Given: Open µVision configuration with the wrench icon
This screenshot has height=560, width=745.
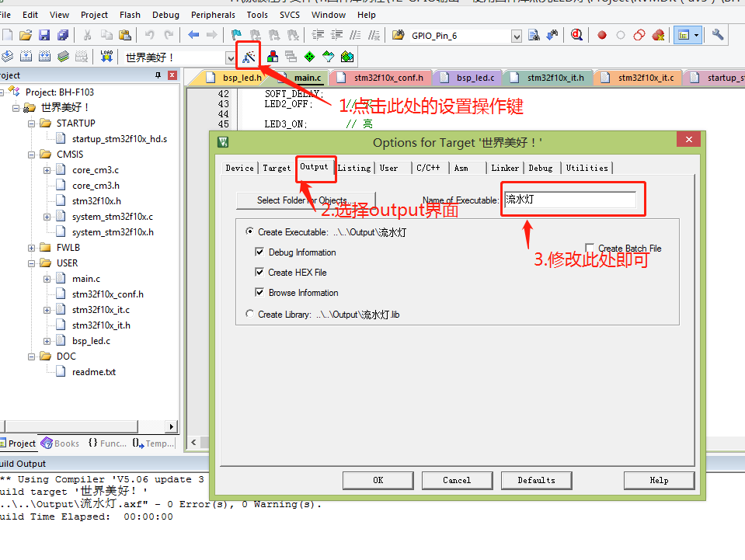Looking at the screenshot, I should point(718,35).
